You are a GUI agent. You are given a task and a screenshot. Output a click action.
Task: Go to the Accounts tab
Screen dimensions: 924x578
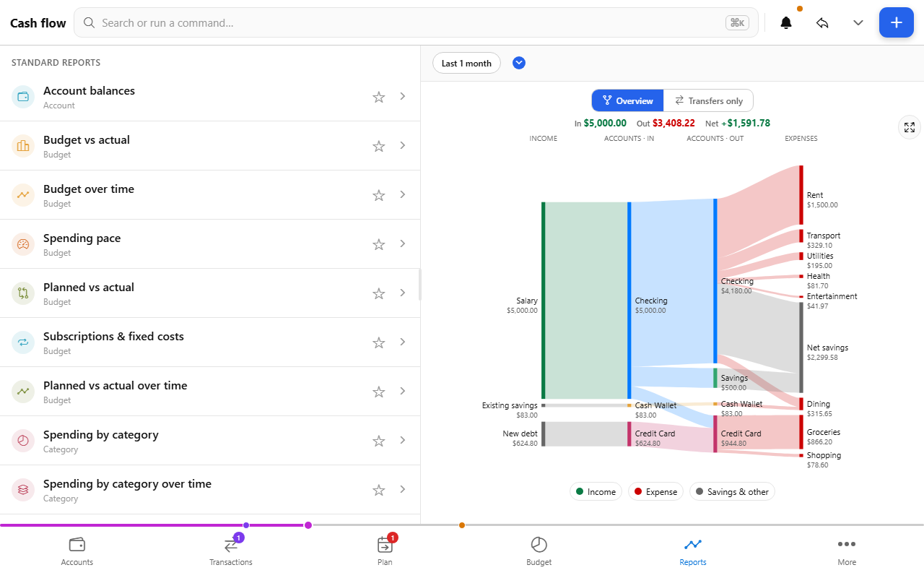77,551
